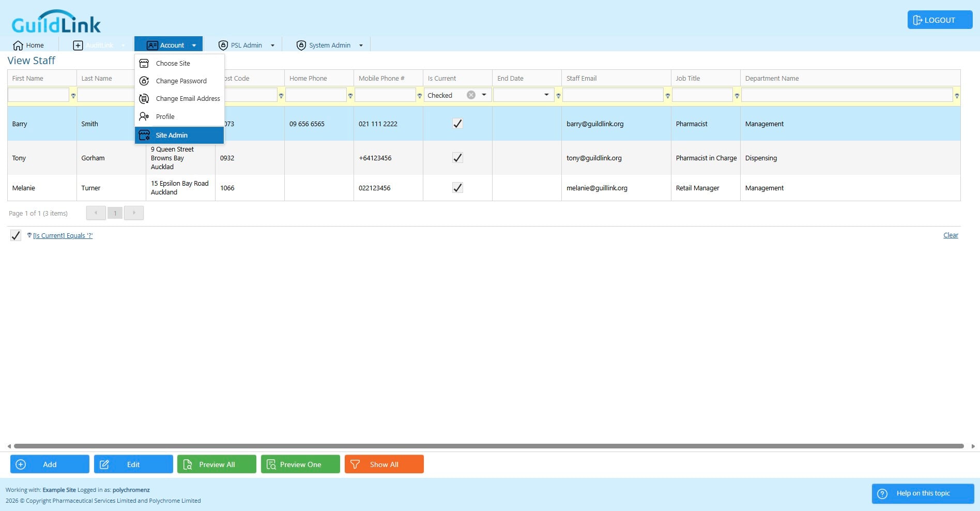Clear the Checked value with X icon
This screenshot has height=511, width=980.
(471, 95)
